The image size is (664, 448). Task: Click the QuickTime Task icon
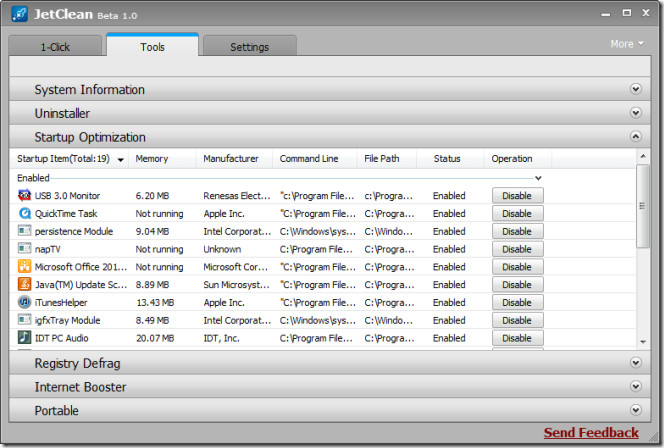pyautogui.click(x=24, y=213)
